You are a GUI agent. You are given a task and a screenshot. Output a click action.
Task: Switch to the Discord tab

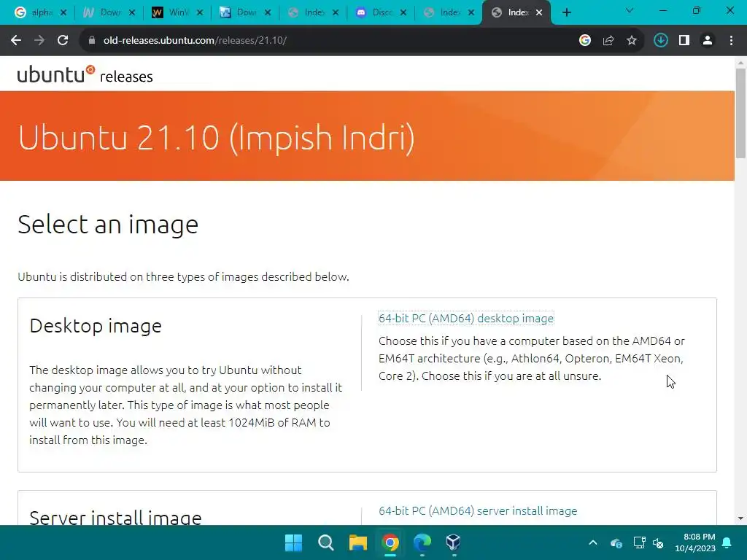click(x=381, y=13)
